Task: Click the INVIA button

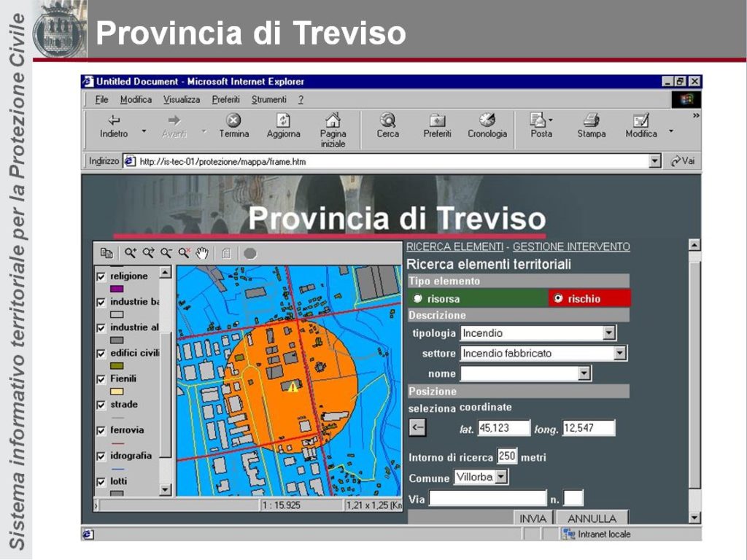Action: (x=533, y=518)
